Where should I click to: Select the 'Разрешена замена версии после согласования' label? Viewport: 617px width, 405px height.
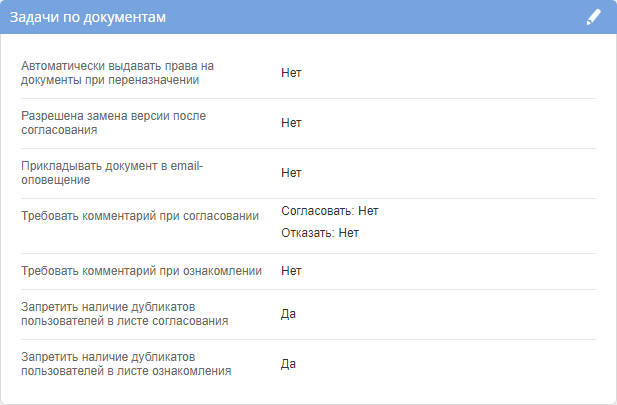[114, 123]
